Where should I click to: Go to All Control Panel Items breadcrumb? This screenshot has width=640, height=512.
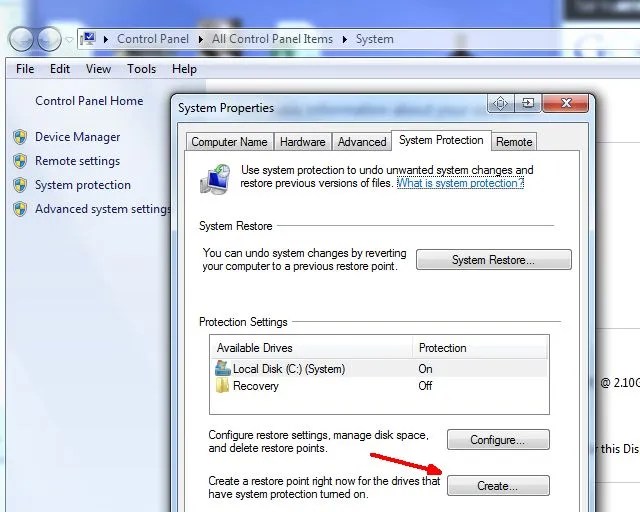tap(272, 39)
